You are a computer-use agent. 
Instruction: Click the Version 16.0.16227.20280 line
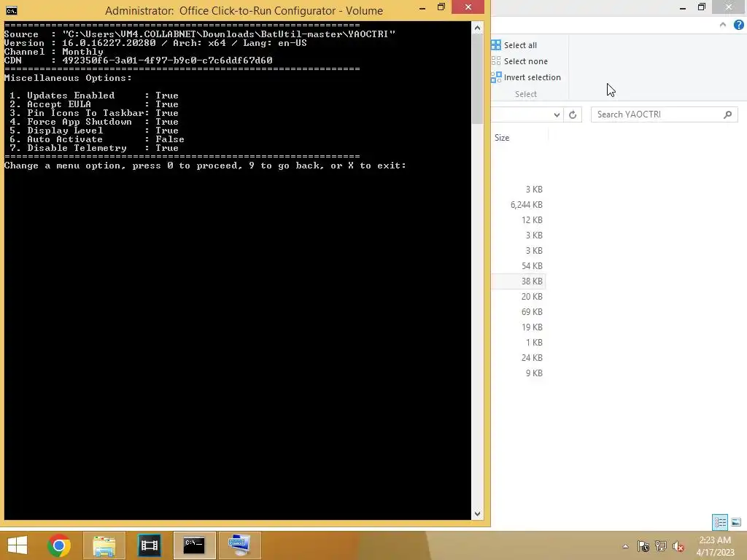click(x=155, y=43)
